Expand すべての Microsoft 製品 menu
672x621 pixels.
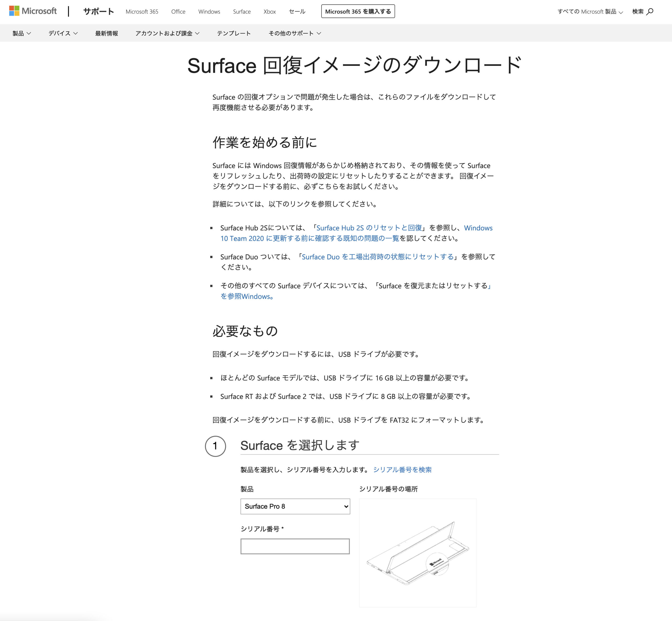pos(590,12)
